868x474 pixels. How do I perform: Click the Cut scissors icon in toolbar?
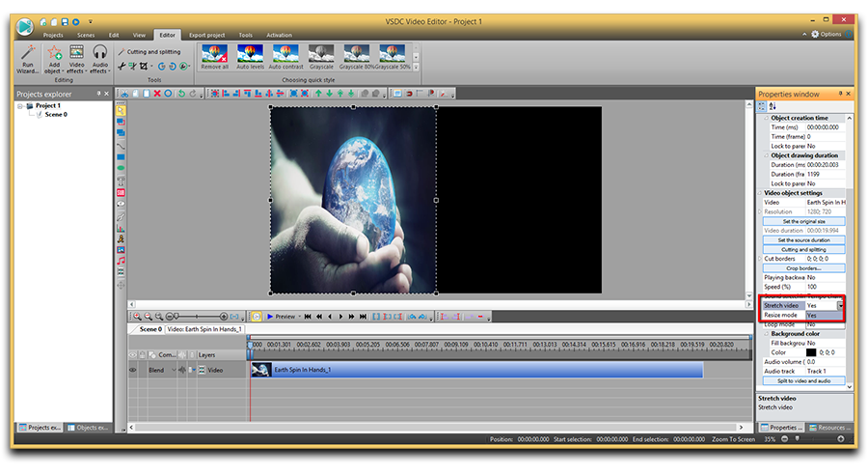click(124, 94)
